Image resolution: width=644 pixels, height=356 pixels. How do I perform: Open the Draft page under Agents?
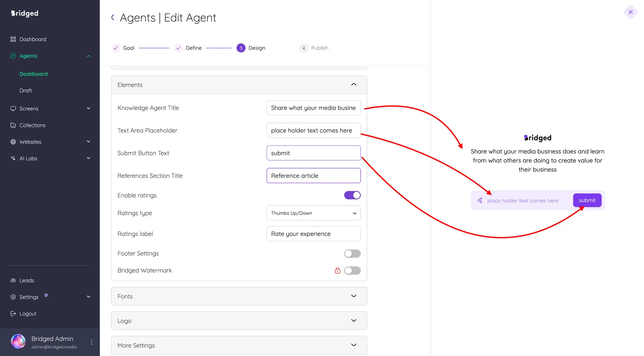click(25, 90)
